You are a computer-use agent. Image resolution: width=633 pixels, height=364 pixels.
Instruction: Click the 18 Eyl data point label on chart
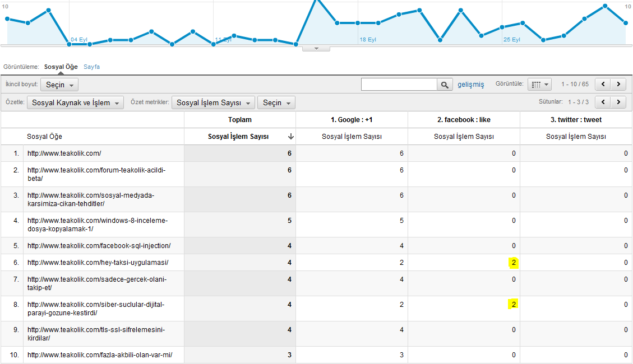(367, 40)
